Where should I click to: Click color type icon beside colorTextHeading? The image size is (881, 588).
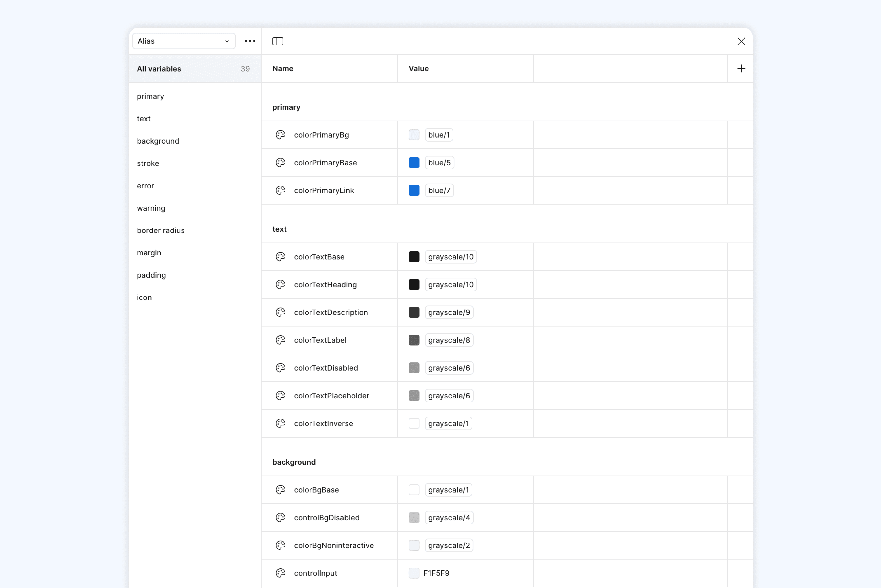(281, 285)
